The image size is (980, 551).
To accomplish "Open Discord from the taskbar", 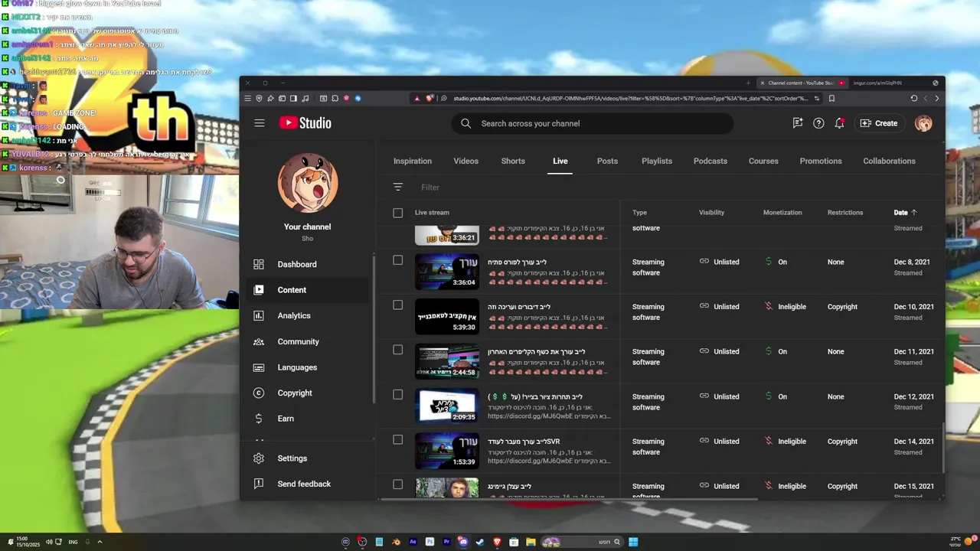I will point(463,542).
